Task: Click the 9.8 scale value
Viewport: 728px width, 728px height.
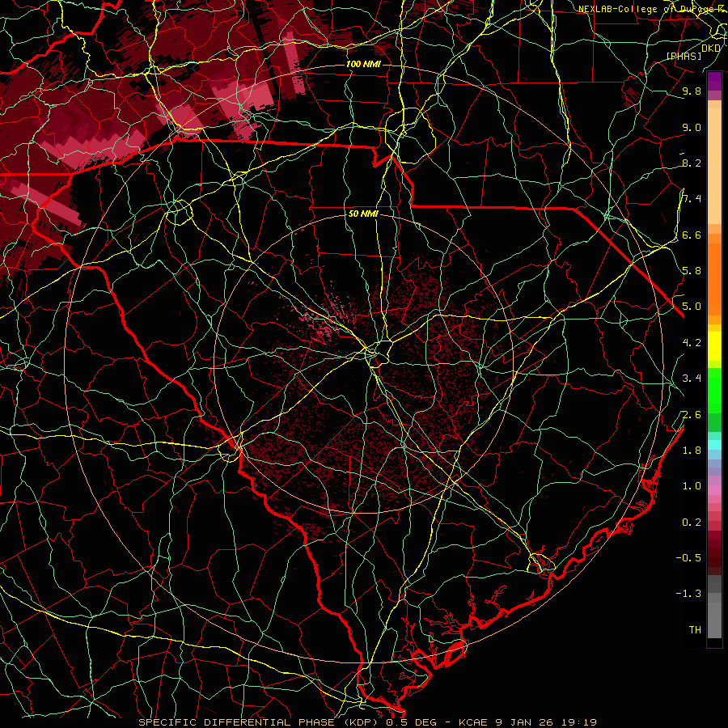Action: 692,91
